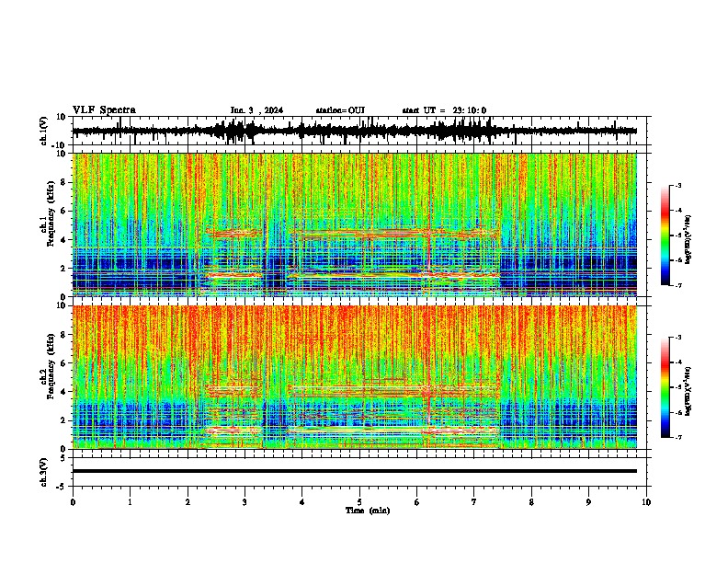This screenshot has height=563, width=728.
Task: Click time-axis tick label '10'
Action: click(646, 502)
